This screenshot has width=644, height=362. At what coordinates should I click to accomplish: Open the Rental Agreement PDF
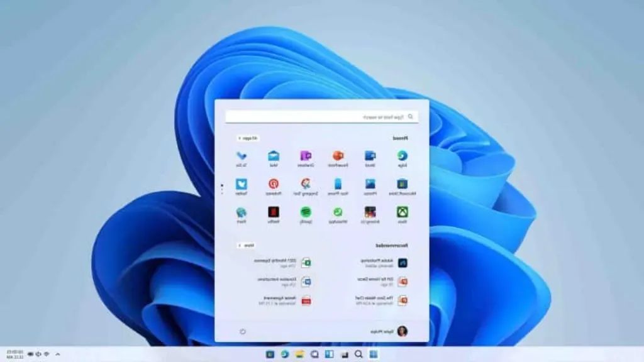[285, 300]
